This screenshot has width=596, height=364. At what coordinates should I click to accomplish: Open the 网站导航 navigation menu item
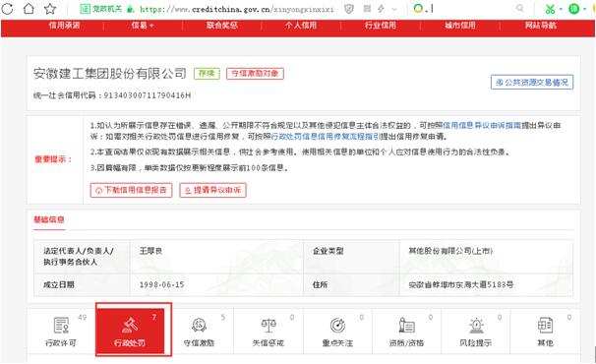[541, 26]
